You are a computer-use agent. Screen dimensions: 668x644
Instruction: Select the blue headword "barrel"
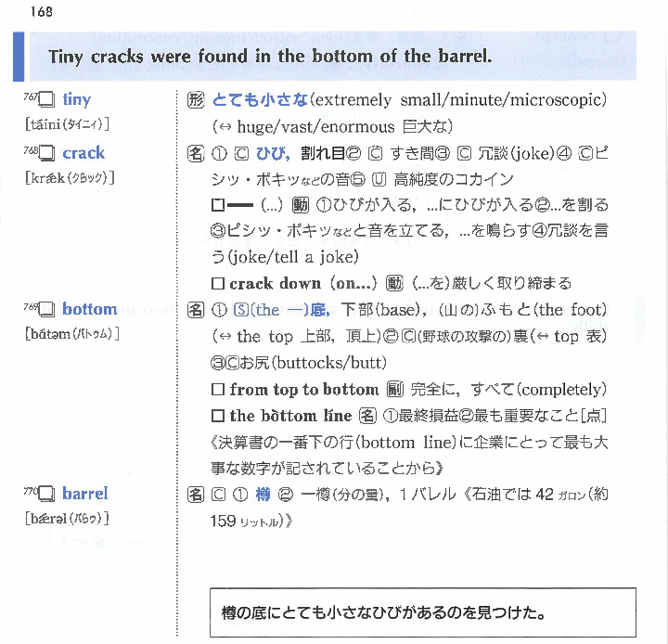[x=85, y=494]
